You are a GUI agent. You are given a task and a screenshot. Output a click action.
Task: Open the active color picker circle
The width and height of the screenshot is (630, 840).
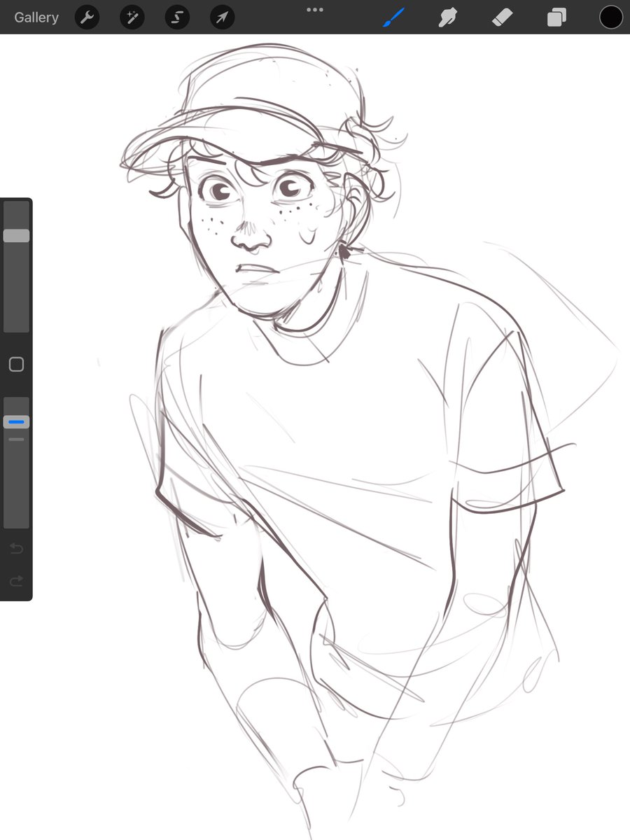tap(611, 17)
